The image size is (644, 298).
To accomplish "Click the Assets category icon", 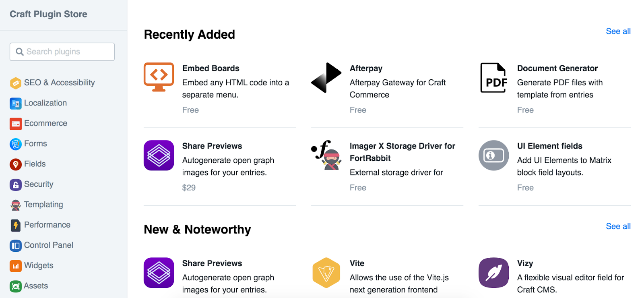I will click(x=15, y=286).
